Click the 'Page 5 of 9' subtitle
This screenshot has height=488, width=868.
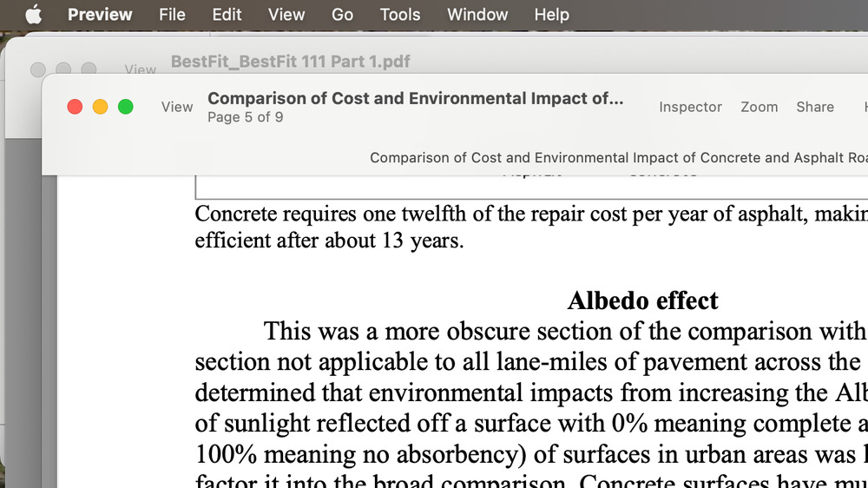pos(246,117)
